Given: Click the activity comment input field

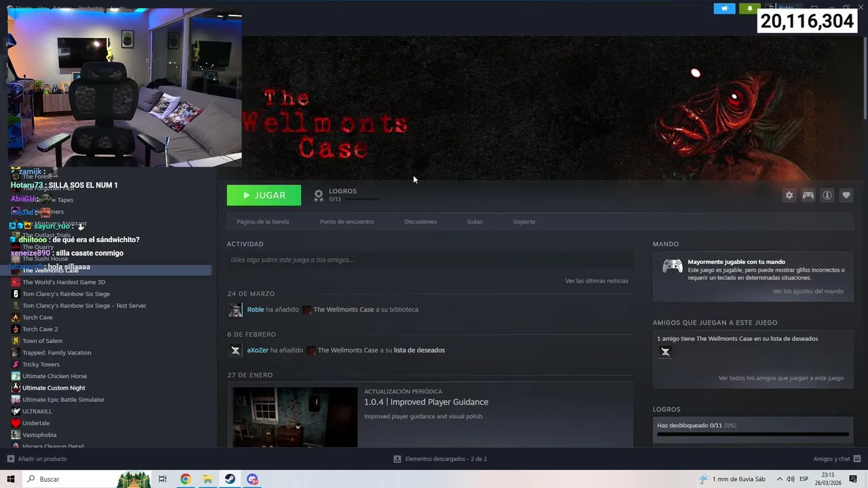Looking at the screenshot, I should (430, 260).
